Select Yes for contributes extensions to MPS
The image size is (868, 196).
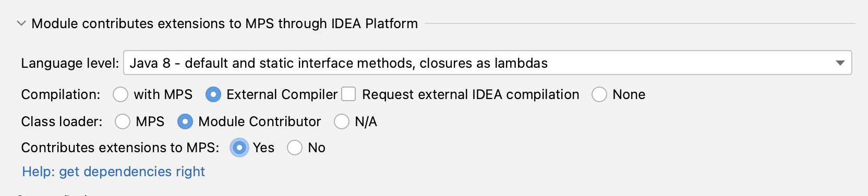pos(239,148)
